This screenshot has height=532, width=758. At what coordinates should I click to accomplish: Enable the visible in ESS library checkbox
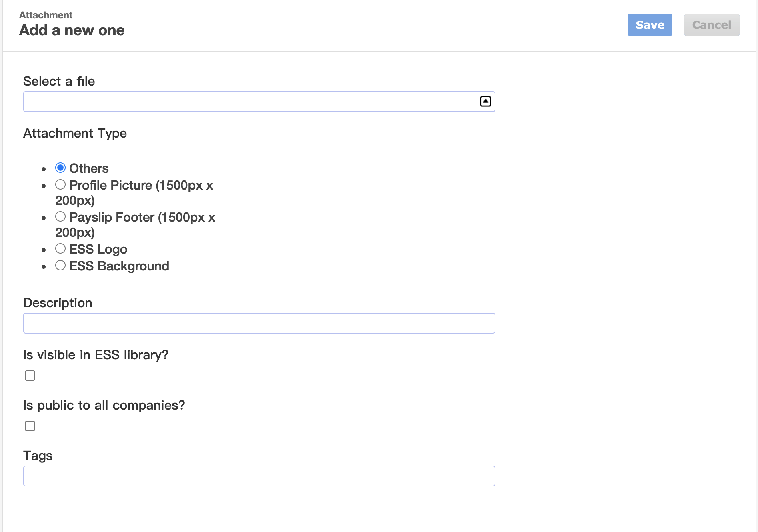pyautogui.click(x=30, y=376)
